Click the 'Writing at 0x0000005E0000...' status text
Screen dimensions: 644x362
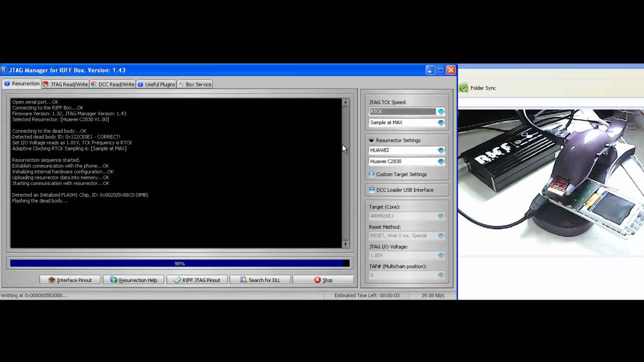click(x=34, y=296)
